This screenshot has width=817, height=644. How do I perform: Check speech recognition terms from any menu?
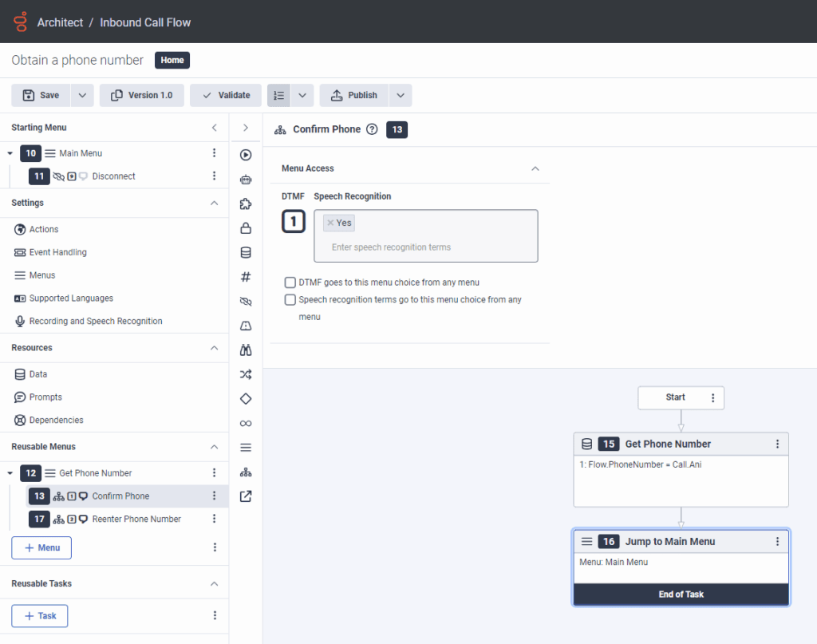pyautogui.click(x=290, y=300)
